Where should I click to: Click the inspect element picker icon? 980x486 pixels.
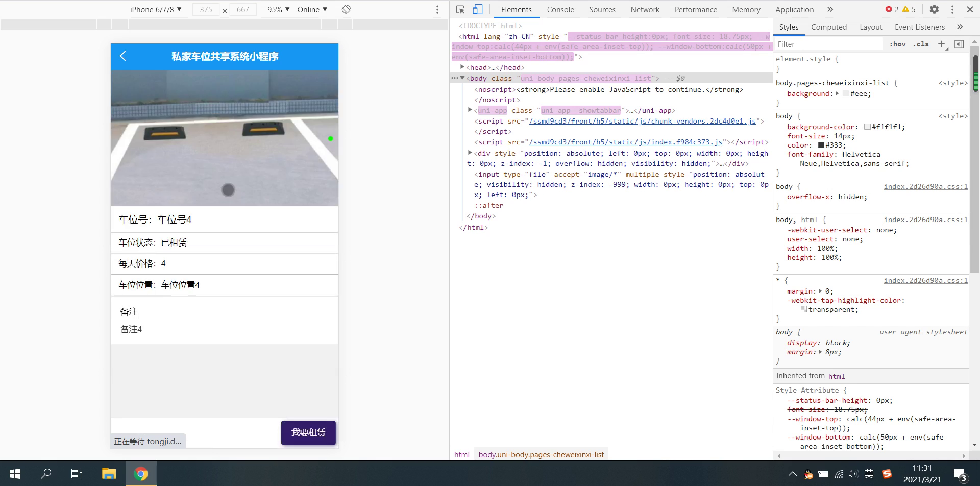pyautogui.click(x=460, y=9)
